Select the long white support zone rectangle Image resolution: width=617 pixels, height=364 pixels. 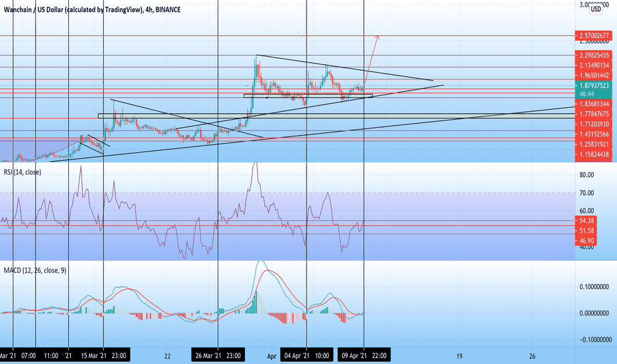pyautogui.click(x=336, y=116)
